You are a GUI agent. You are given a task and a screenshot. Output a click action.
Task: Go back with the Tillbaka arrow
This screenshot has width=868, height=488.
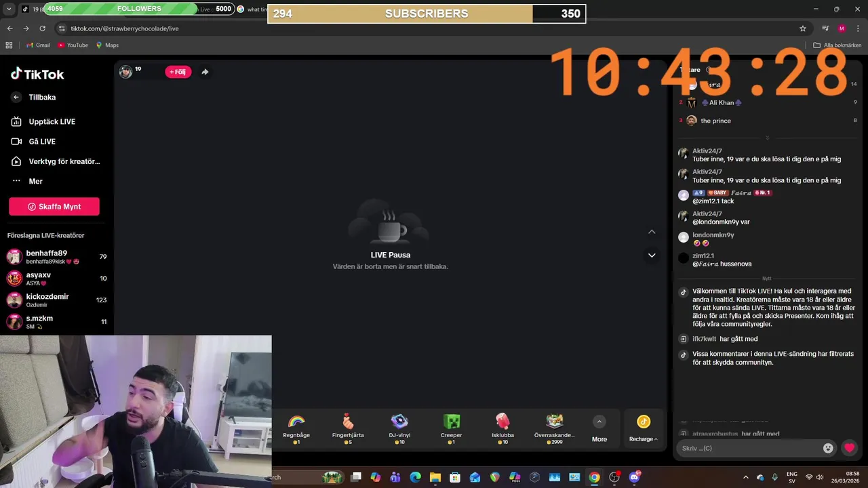[16, 97]
